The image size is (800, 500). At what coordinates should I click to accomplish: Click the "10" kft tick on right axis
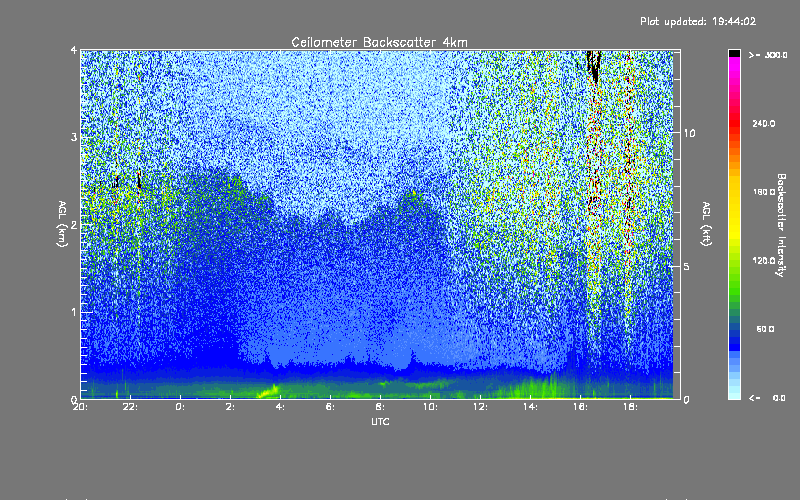[x=689, y=133]
